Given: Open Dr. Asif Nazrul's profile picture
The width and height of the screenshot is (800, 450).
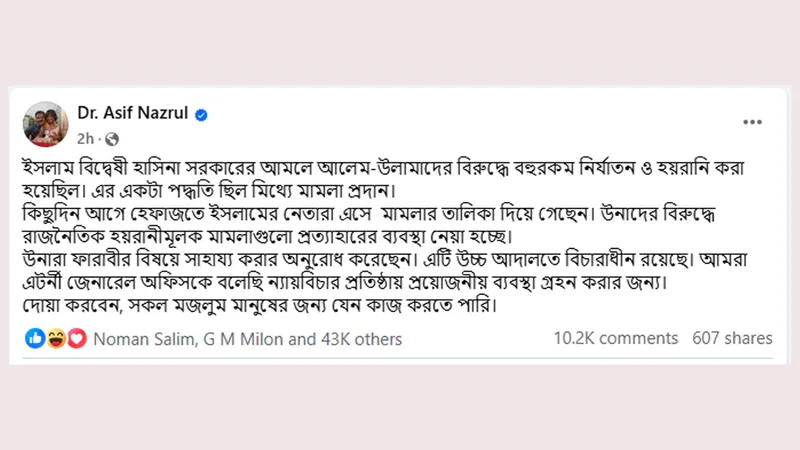Looking at the screenshot, I should click(x=47, y=125).
